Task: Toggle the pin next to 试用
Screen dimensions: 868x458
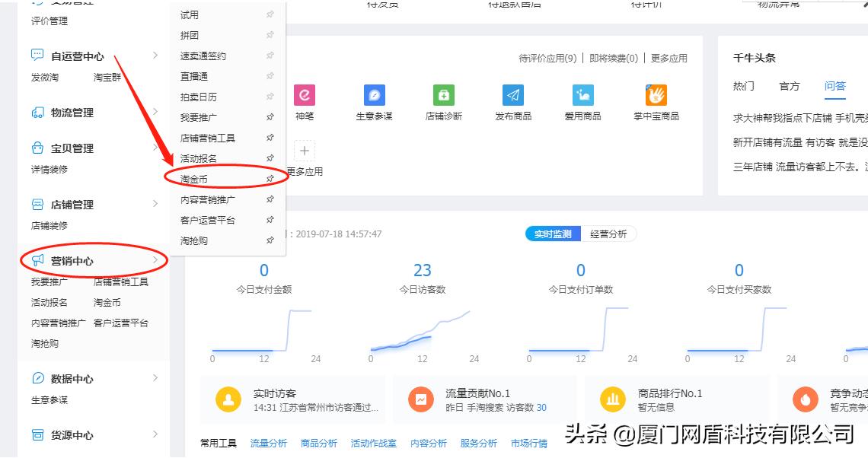Action: point(270,14)
